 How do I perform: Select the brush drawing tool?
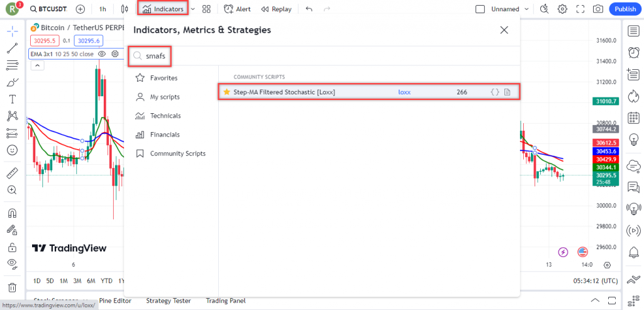(13, 82)
